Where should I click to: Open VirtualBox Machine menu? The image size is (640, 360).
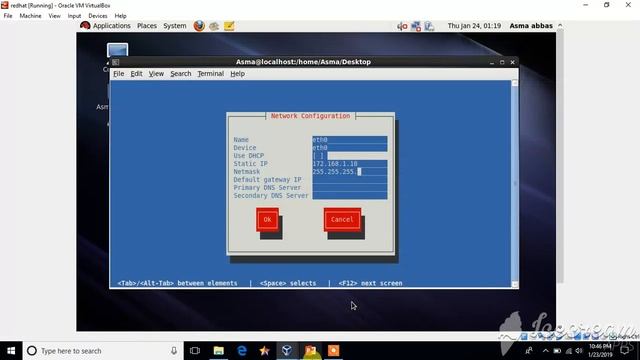pos(30,16)
